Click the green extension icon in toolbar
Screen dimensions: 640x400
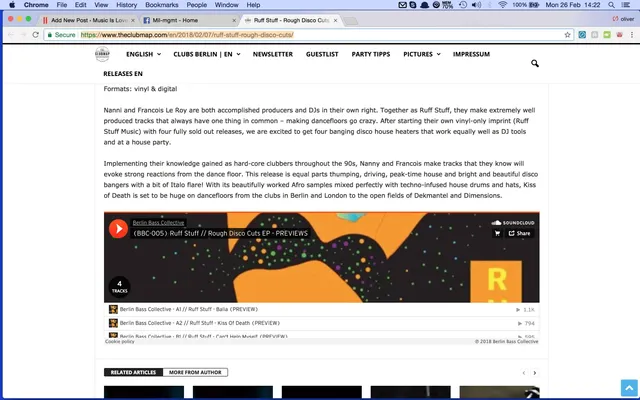click(607, 35)
